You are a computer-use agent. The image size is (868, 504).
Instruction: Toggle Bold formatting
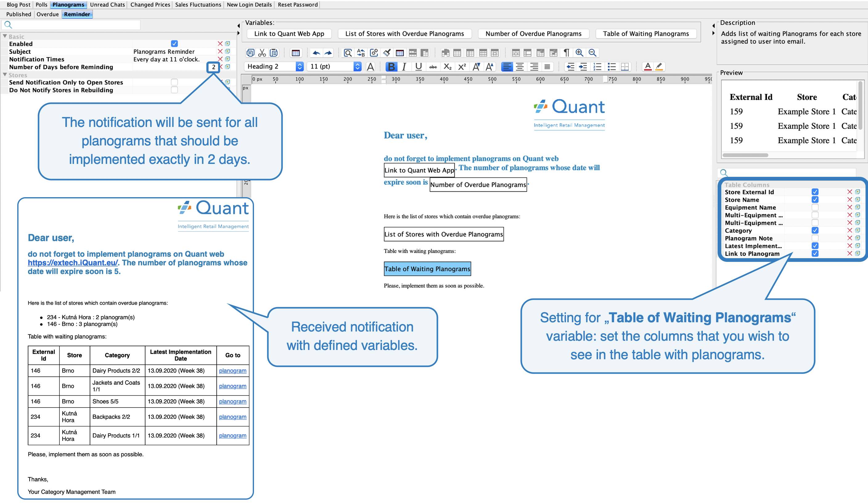click(391, 67)
